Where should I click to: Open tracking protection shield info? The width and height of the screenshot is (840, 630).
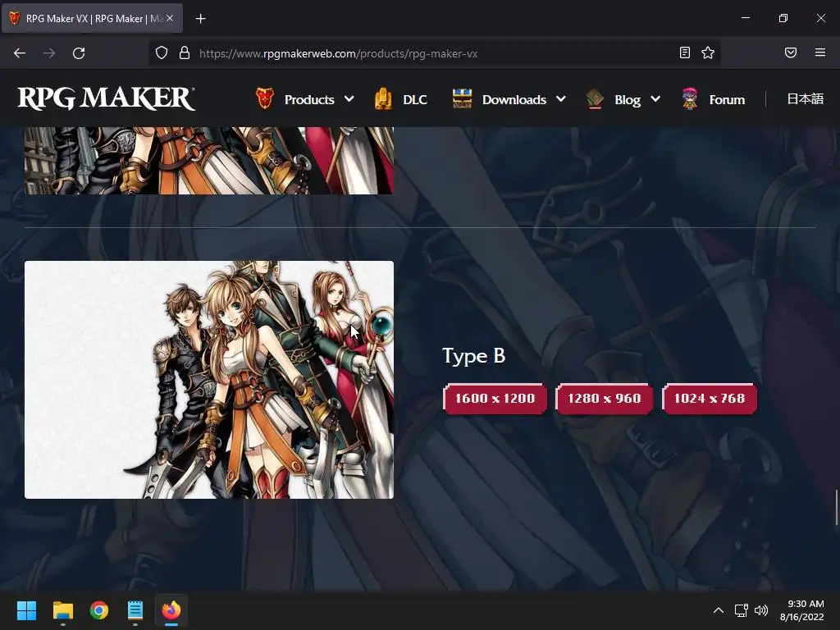click(162, 53)
